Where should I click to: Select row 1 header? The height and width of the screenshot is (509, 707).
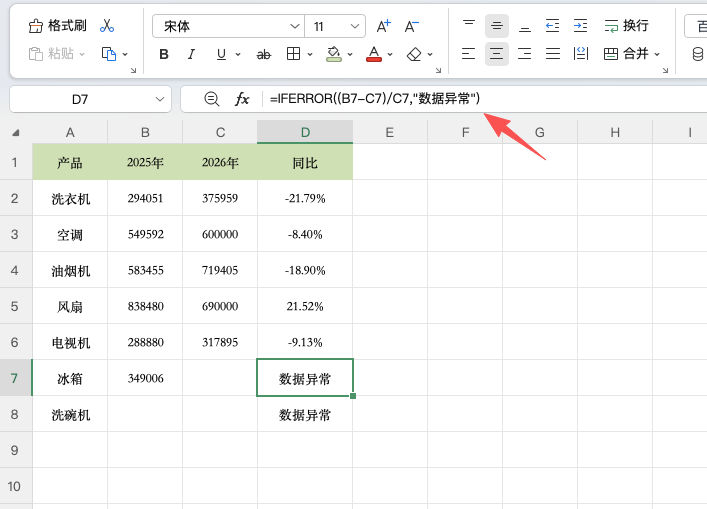16,162
